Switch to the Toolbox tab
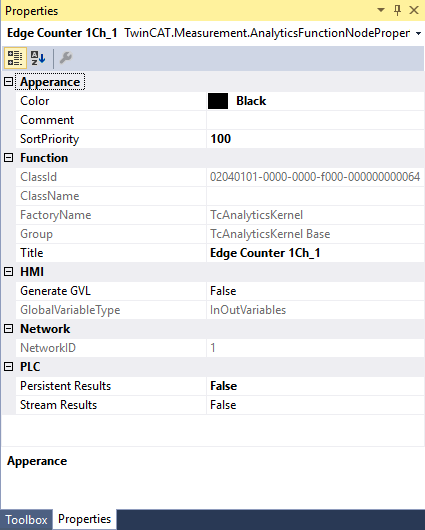The image size is (425, 530). point(26,520)
